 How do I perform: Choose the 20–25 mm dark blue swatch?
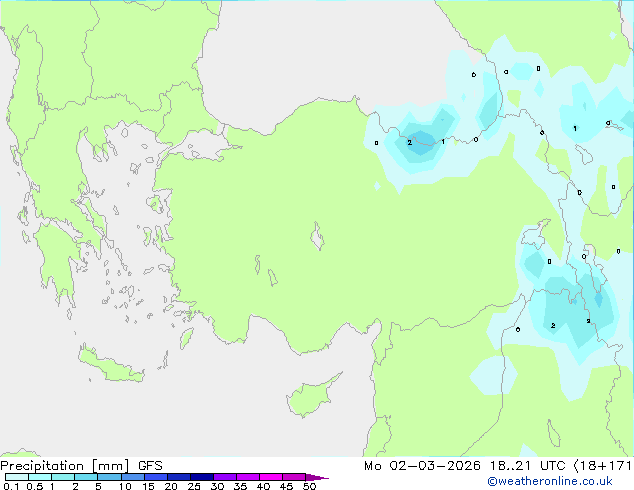(x=179, y=477)
